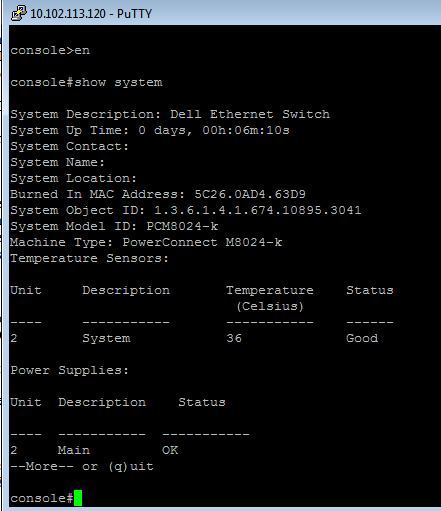Click the PuTTY window title text
The image size is (441, 511).
[91, 14]
